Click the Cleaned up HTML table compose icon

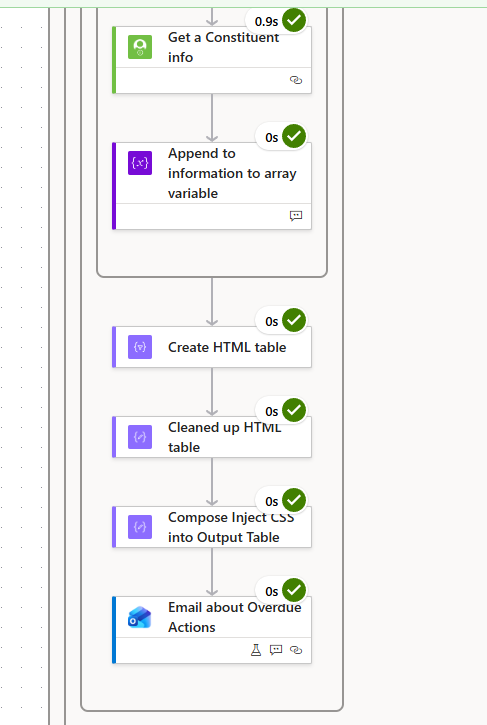click(140, 437)
